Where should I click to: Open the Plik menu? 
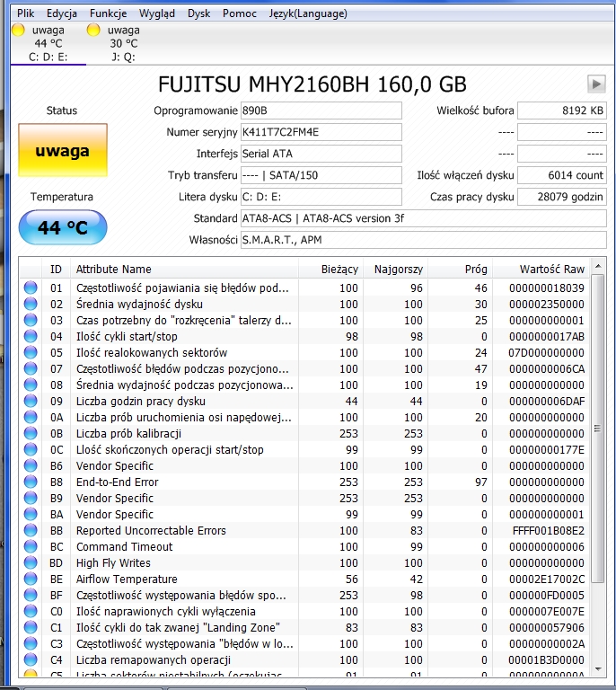(25, 13)
